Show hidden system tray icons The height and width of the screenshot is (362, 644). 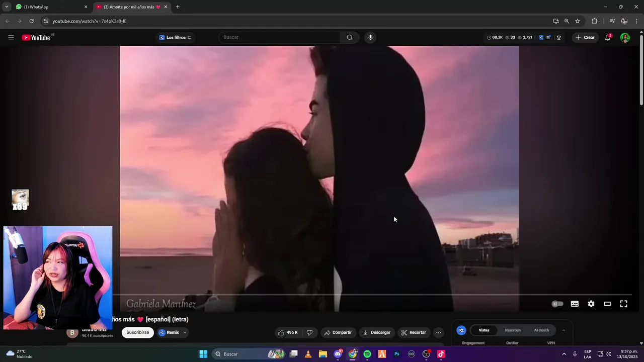pyautogui.click(x=563, y=354)
